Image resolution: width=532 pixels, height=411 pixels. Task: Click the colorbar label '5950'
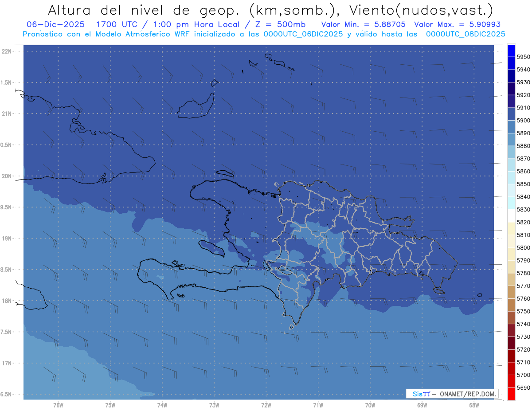[x=523, y=57]
